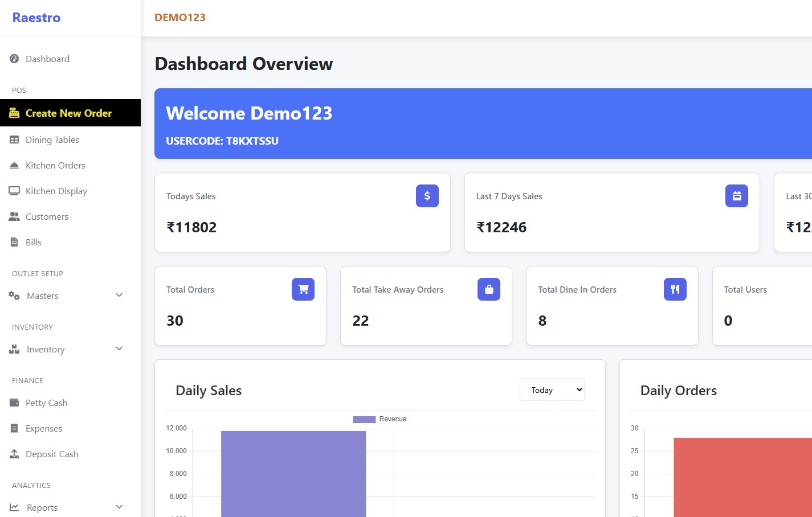This screenshot has width=812, height=517.
Task: Click the shopping cart icon on Total Orders
Action: coord(303,289)
